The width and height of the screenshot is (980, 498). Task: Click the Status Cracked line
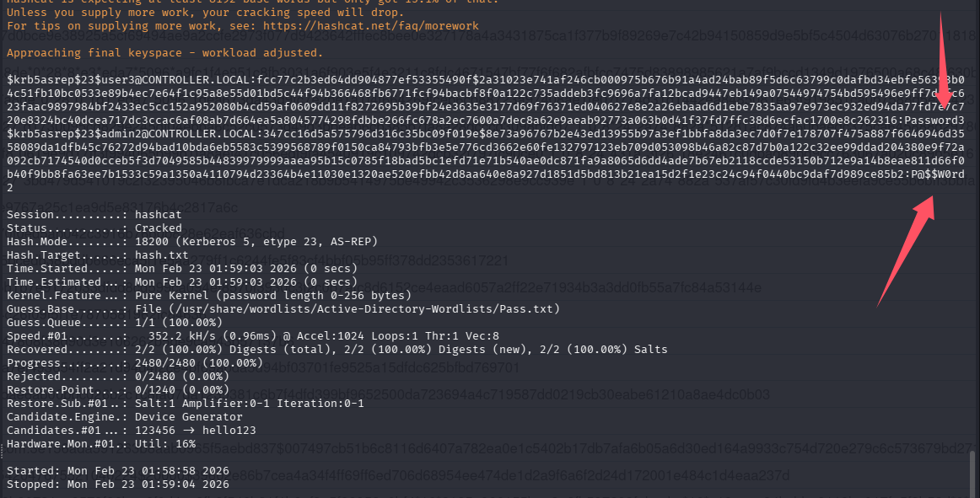(x=94, y=228)
